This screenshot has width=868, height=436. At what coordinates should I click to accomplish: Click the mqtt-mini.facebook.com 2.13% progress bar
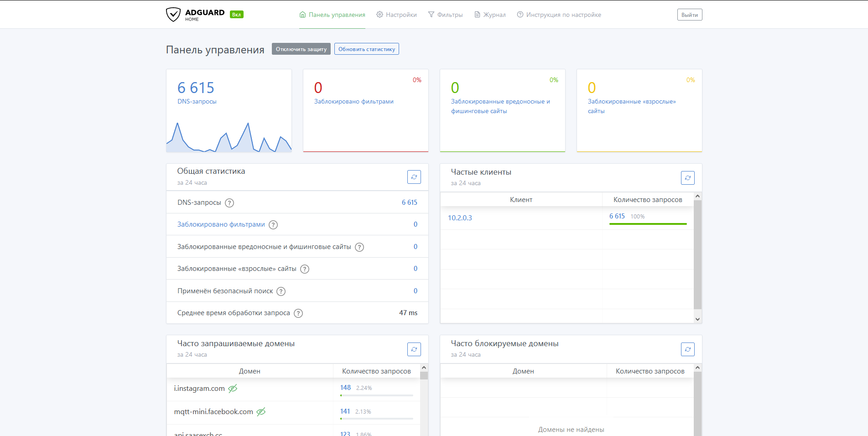377,419
